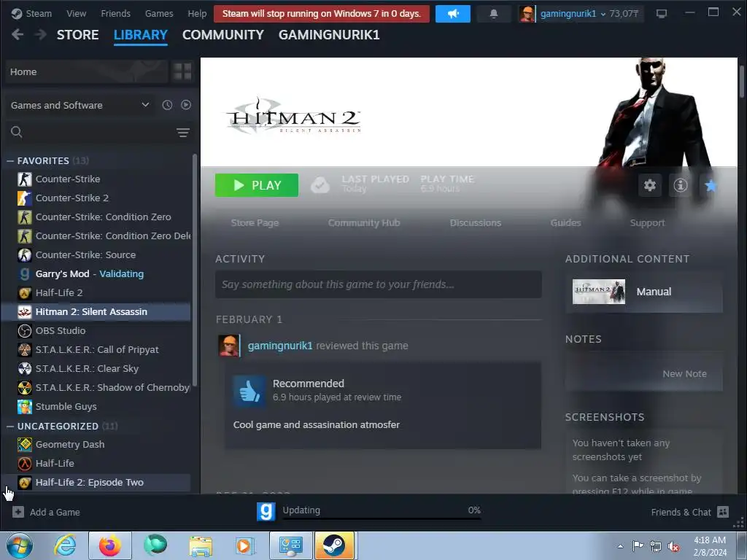Select OBS Studio in library
This screenshot has width=747, height=560.
[96, 330]
